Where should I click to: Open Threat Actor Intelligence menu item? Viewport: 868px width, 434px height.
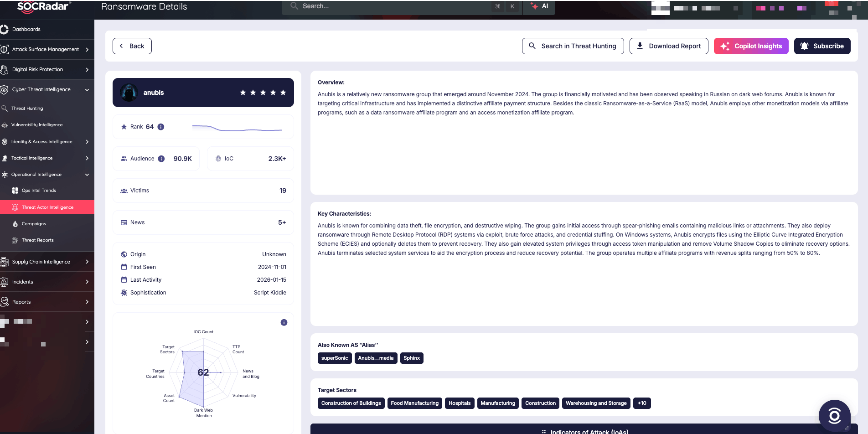click(x=47, y=207)
